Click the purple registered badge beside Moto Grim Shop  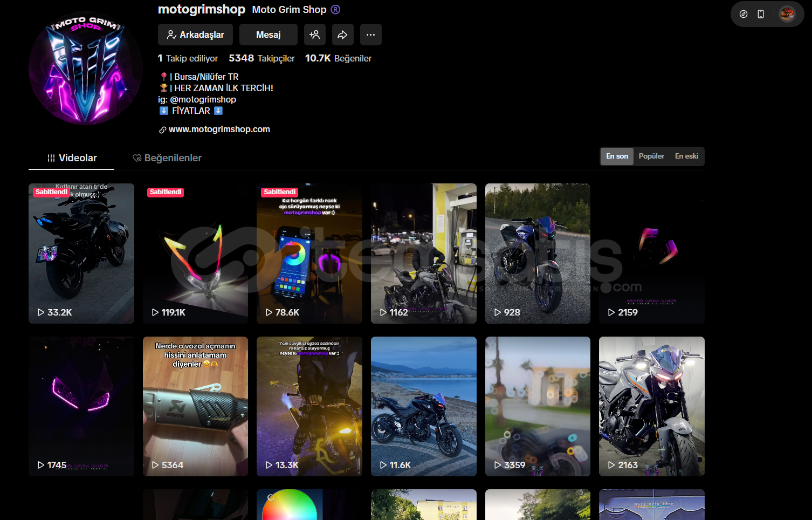[335, 10]
